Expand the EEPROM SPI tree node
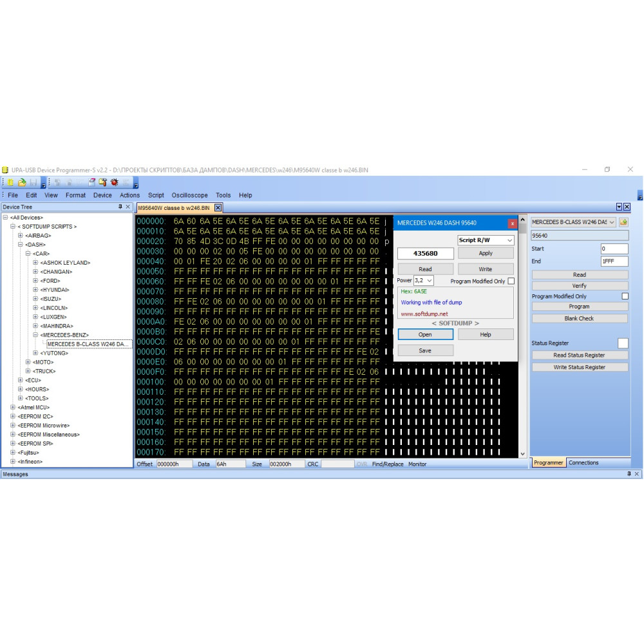 click(x=13, y=443)
